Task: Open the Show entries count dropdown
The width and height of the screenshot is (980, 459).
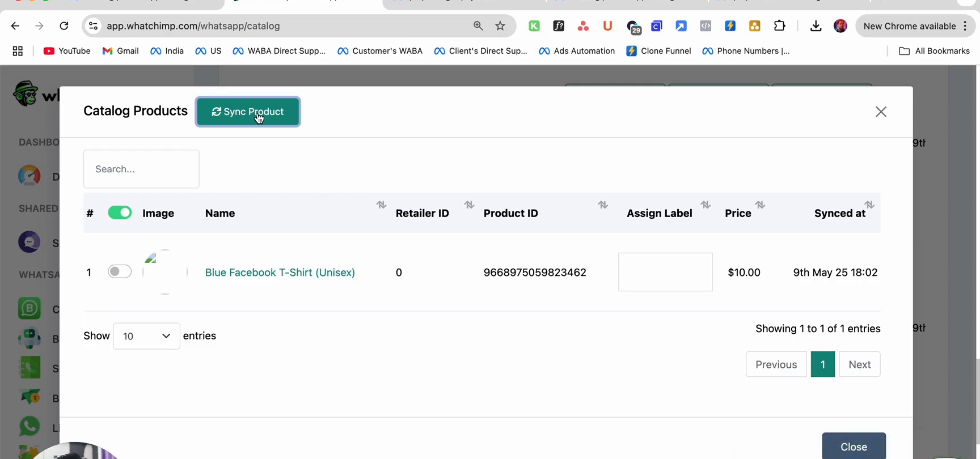Action: 146,336
